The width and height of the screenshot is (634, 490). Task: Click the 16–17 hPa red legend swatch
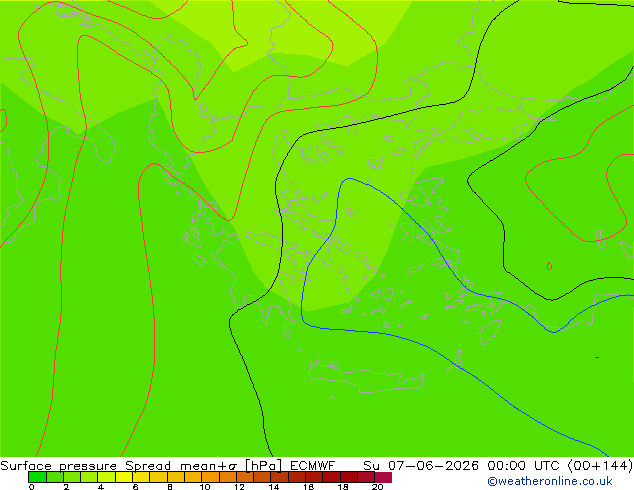(x=314, y=477)
